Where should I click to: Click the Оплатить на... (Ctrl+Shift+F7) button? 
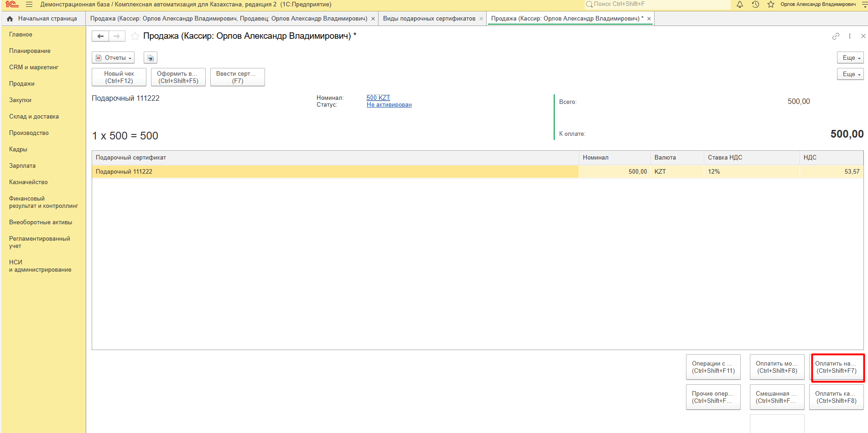coord(837,367)
